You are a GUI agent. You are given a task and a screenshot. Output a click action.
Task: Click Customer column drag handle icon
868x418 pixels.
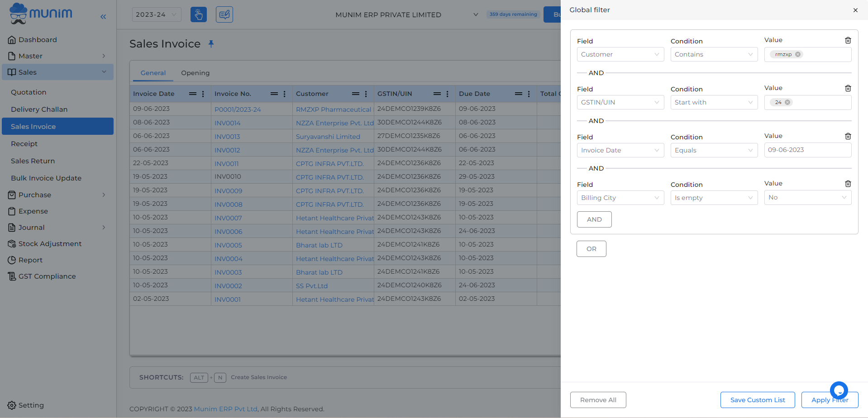coord(356,94)
